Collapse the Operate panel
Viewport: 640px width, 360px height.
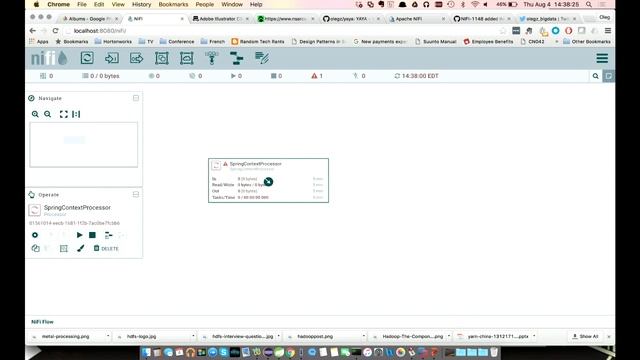pos(136,194)
